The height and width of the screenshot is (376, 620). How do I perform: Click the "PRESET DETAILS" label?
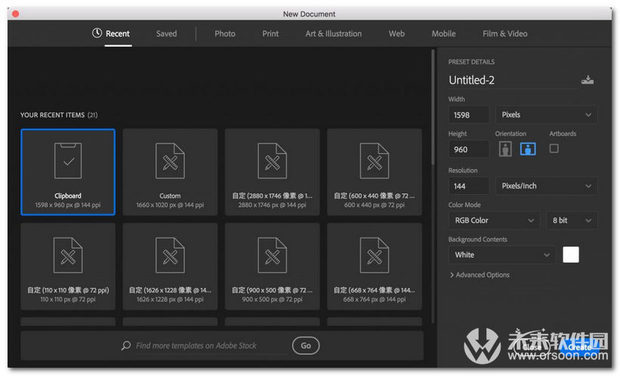pos(471,62)
